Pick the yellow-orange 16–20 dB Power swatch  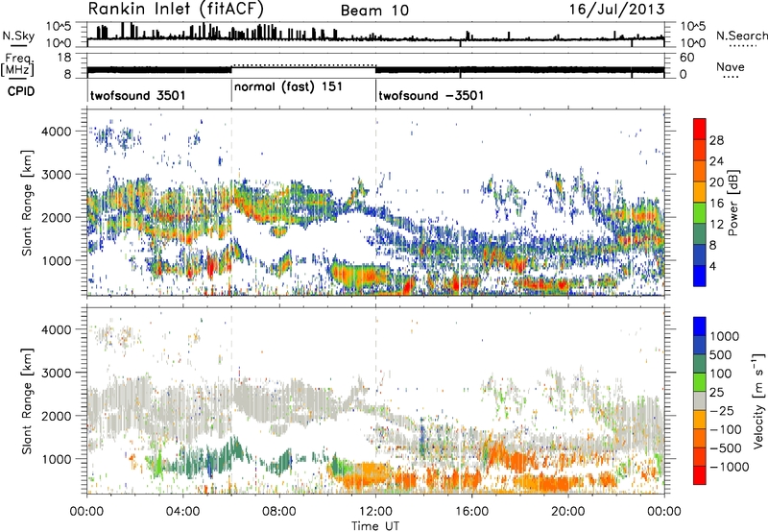coord(700,192)
